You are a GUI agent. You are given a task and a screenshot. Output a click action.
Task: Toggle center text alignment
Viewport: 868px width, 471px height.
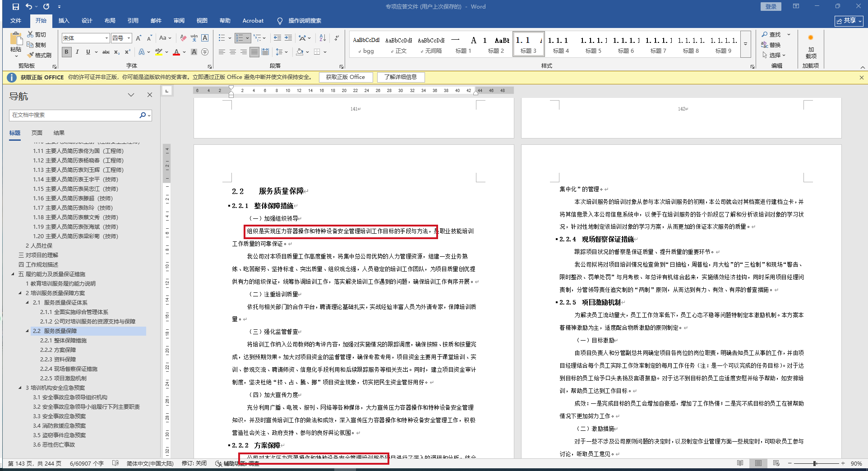(233, 52)
